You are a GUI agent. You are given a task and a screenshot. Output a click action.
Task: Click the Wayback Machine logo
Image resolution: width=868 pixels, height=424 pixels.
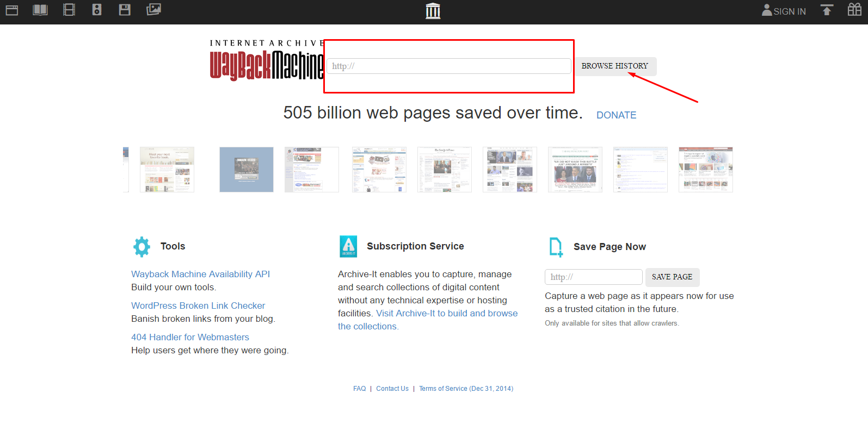[x=267, y=60]
